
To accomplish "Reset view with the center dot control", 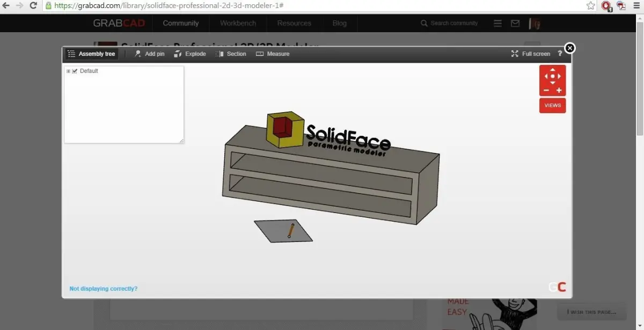I will click(x=553, y=76).
